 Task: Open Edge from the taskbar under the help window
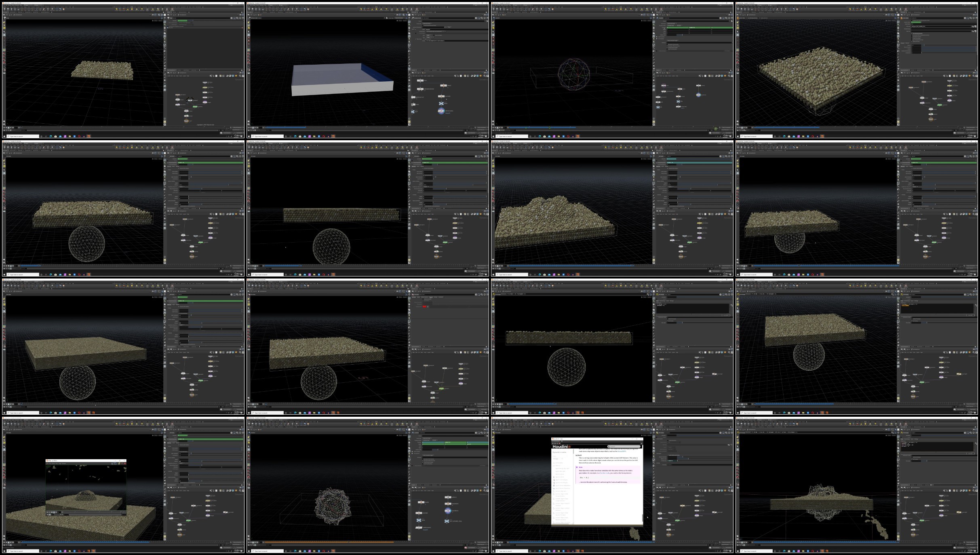point(540,551)
